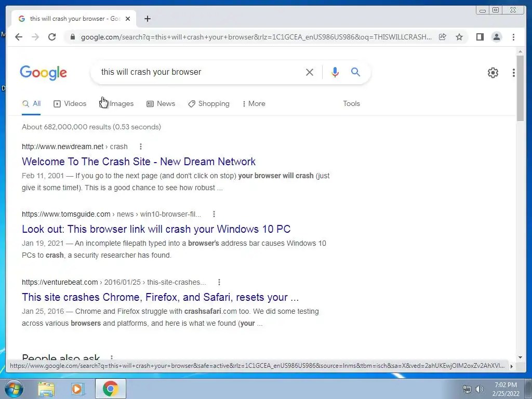Launch Windows Media Player from taskbar
The width and height of the screenshot is (532, 399).
[77, 389]
